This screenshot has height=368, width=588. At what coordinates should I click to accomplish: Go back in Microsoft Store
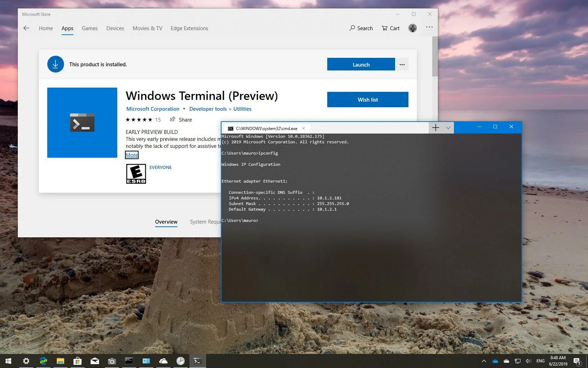point(26,28)
